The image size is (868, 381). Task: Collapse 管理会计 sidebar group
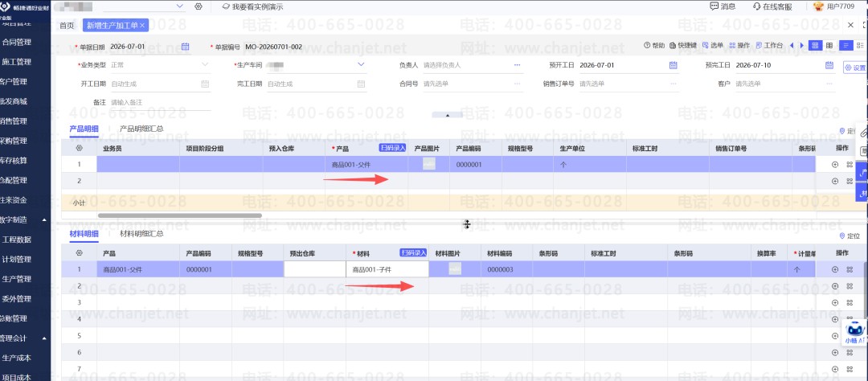click(x=44, y=338)
